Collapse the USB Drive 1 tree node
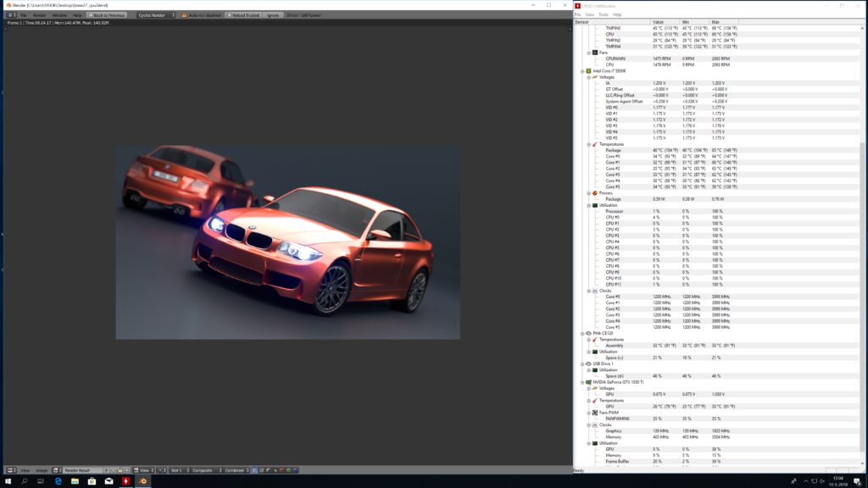The width and height of the screenshot is (868, 488). pos(582,363)
